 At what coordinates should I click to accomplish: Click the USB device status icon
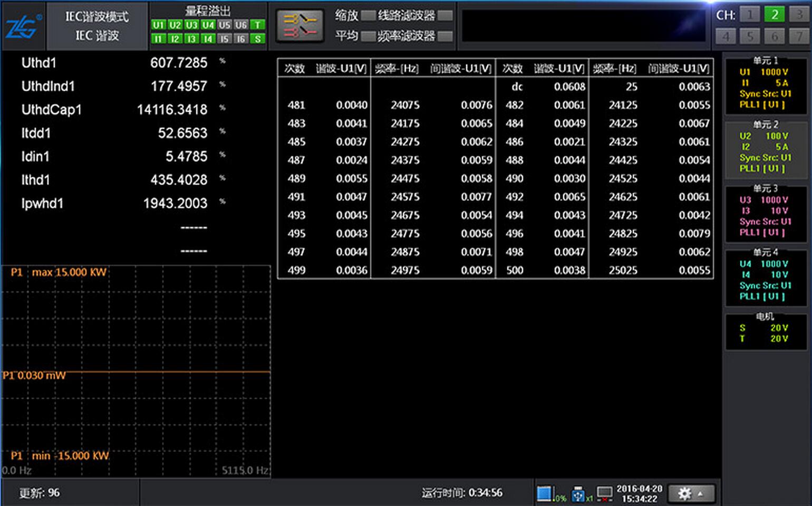[578, 494]
